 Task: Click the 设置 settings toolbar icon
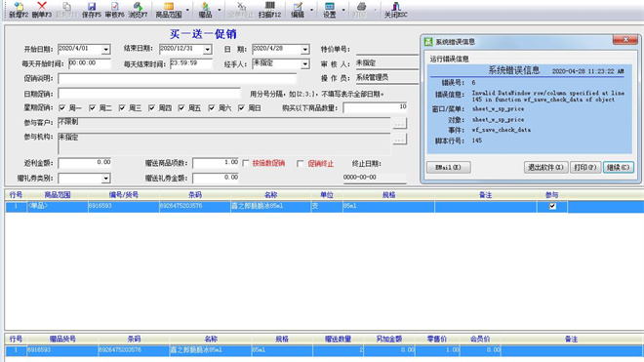click(x=330, y=6)
